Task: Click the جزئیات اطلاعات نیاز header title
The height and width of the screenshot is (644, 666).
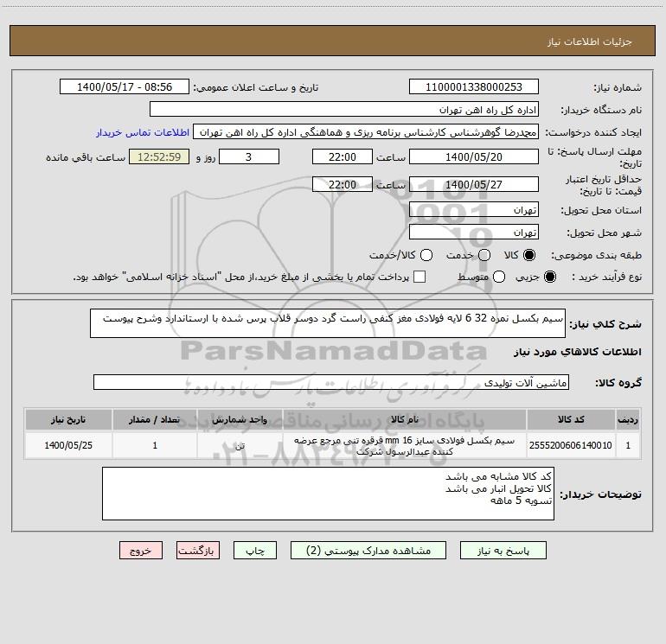Action: point(590,41)
